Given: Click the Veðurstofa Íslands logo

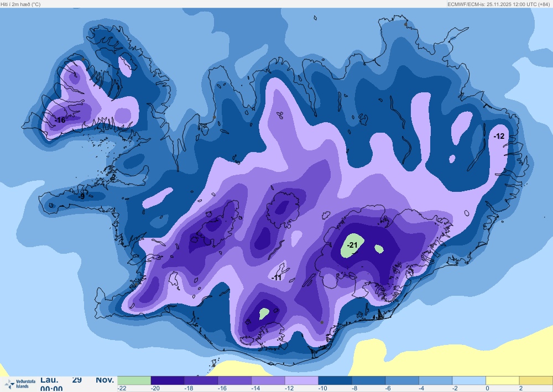Looking at the screenshot, I should click(20, 384).
